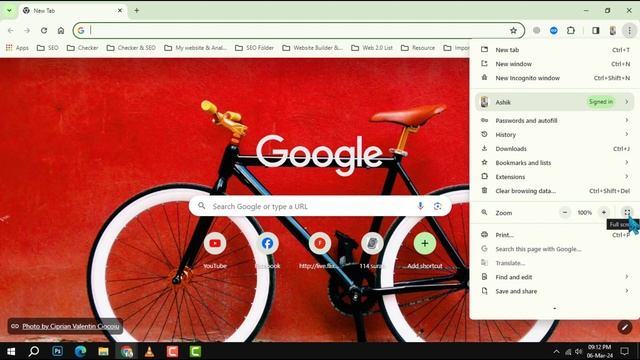Image resolution: width=640 pixels, height=360 pixels.
Task: Open the Extensions puzzle icon in toolbar
Action: tap(571, 31)
